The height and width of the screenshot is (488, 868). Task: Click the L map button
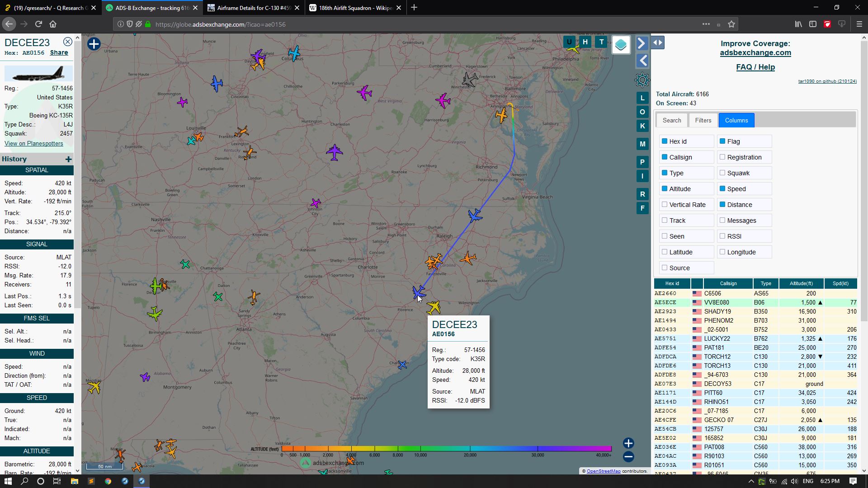[x=642, y=98]
